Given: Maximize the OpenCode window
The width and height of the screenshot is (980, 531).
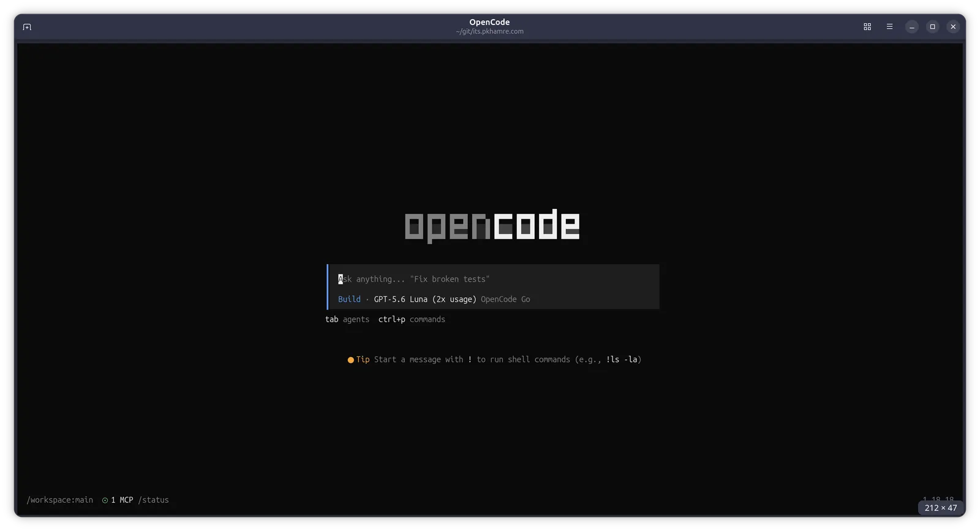Looking at the screenshot, I should [x=932, y=27].
